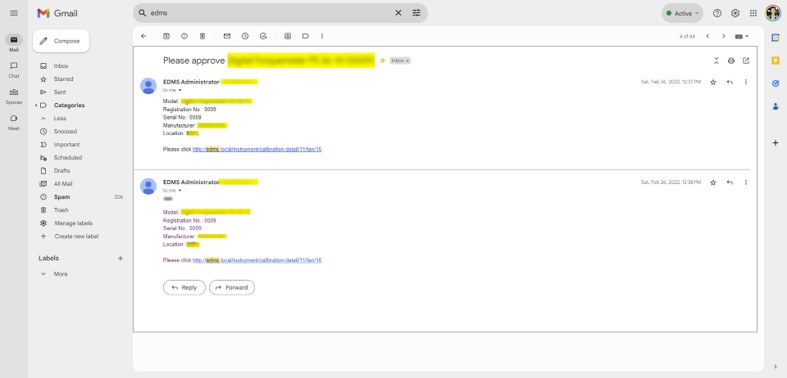
Task: Click the Compose button
Action: point(61,41)
